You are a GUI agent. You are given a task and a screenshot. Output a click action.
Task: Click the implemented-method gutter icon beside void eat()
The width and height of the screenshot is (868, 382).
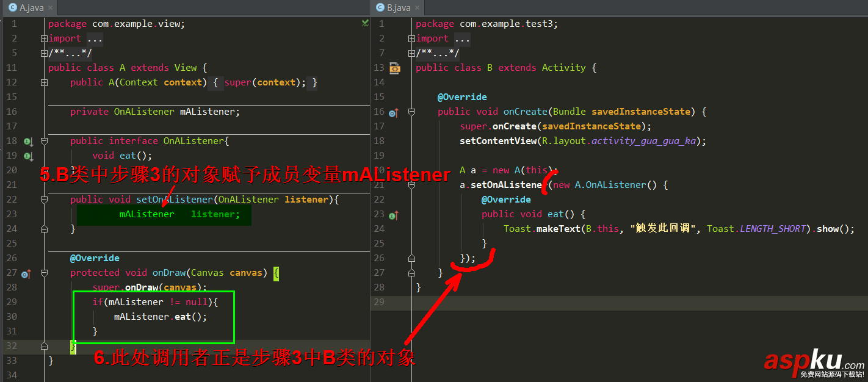(27, 156)
